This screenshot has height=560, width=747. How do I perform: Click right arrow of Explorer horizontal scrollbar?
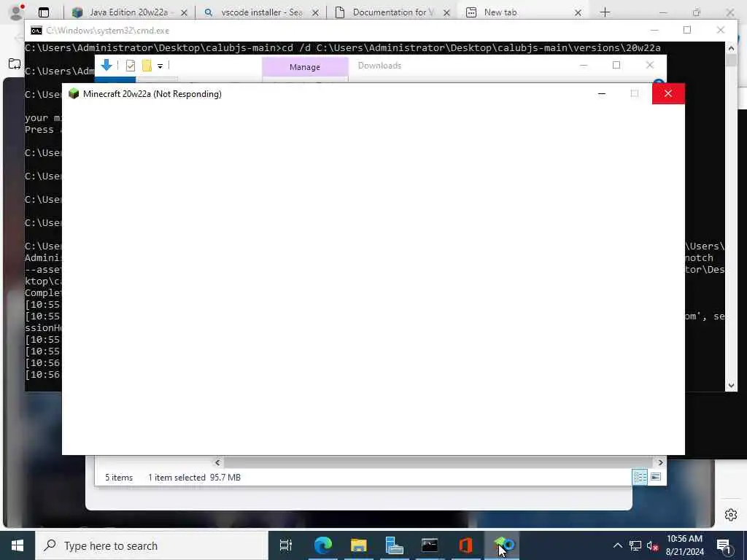point(660,462)
